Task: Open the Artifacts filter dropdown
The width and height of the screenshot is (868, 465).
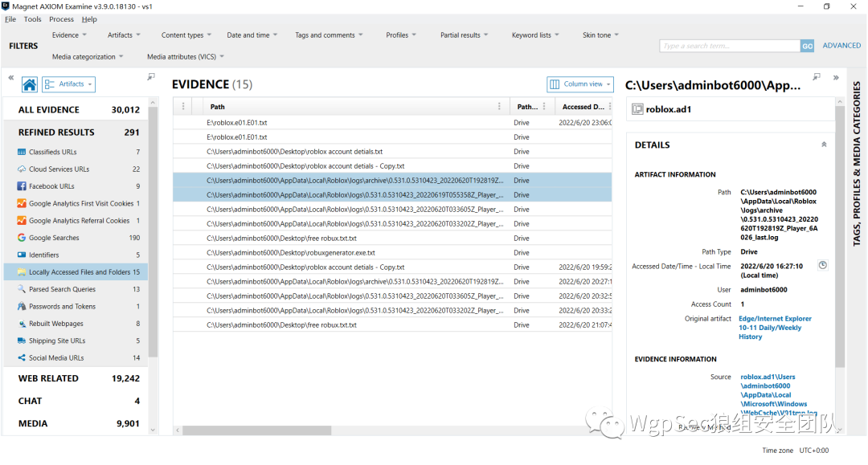Action: [x=124, y=35]
